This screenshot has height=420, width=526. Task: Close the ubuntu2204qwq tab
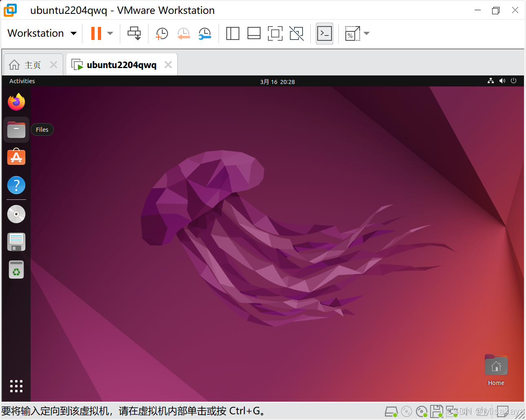tap(168, 65)
